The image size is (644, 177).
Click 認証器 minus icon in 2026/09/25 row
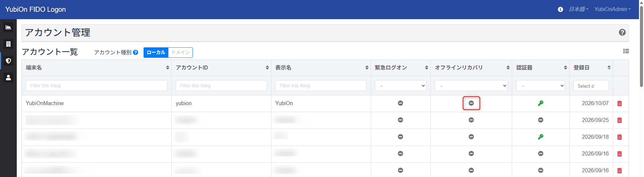point(541,120)
